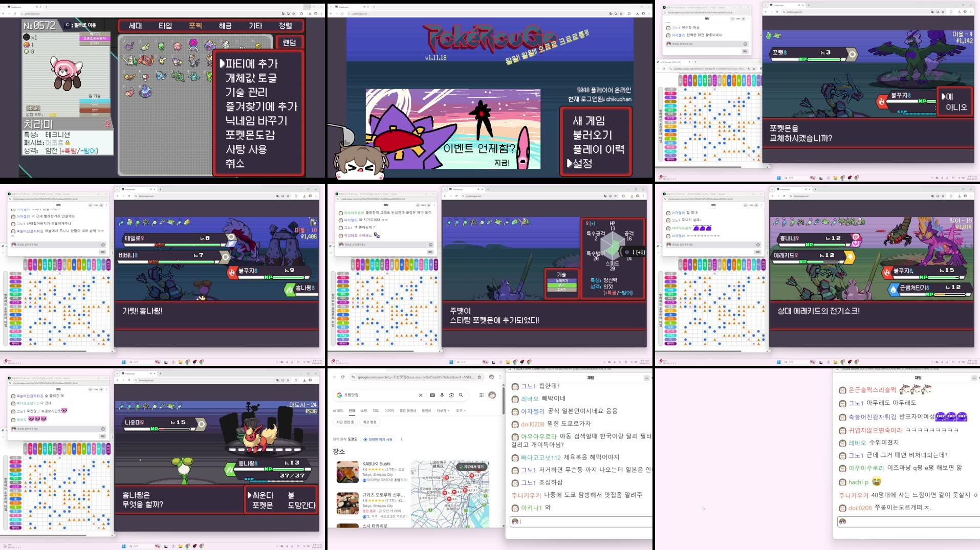This screenshot has width=980, height=550.
Task: Reload the Google search page
Action: [x=343, y=377]
